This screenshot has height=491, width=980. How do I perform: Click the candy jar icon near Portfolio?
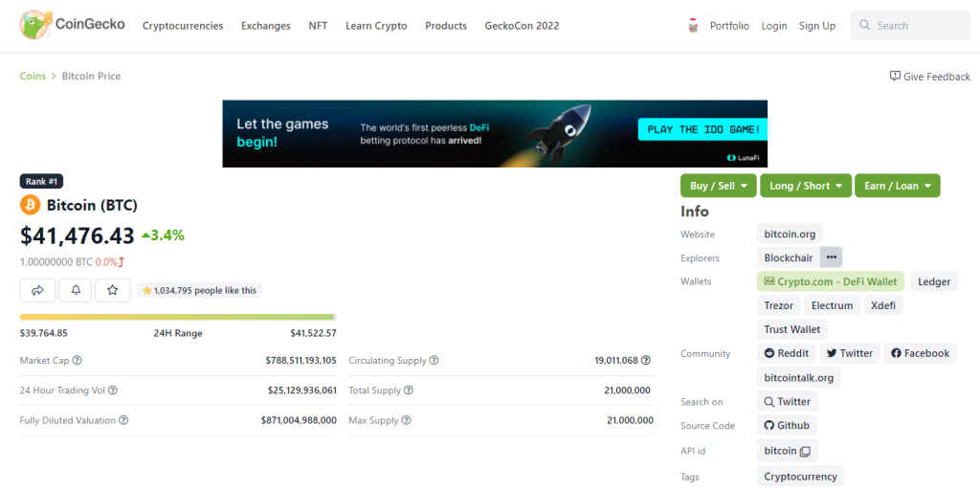click(693, 26)
